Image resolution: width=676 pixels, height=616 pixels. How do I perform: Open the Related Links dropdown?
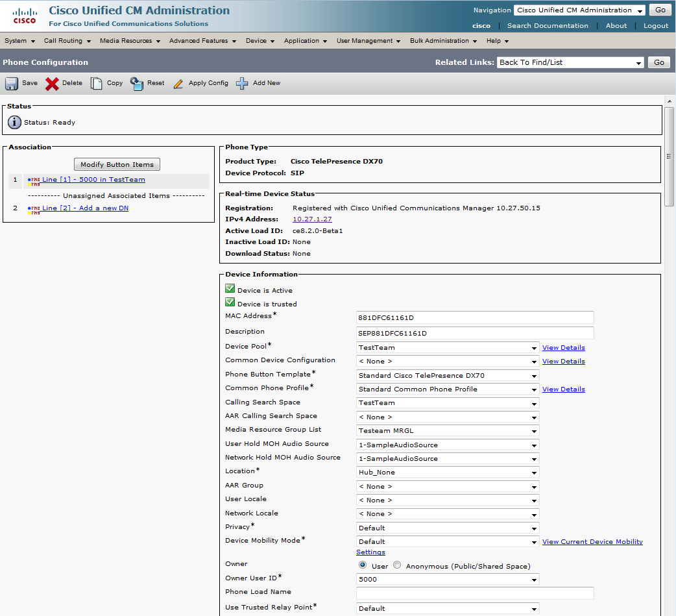click(x=570, y=63)
